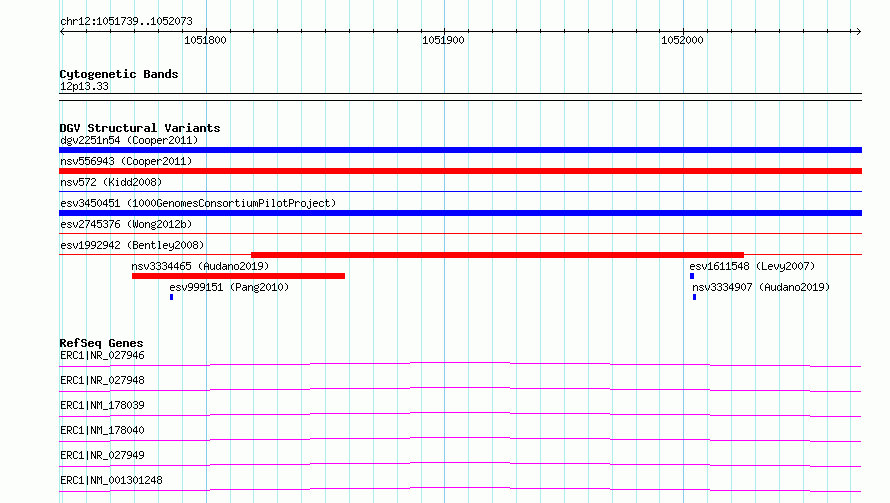Click the 1052000 ruler position label
890x503 pixels.
(x=682, y=40)
